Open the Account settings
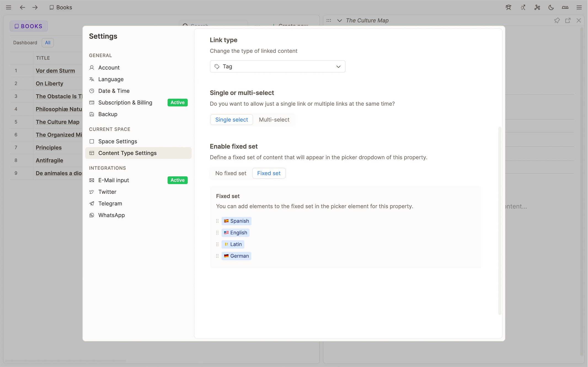 [109, 68]
